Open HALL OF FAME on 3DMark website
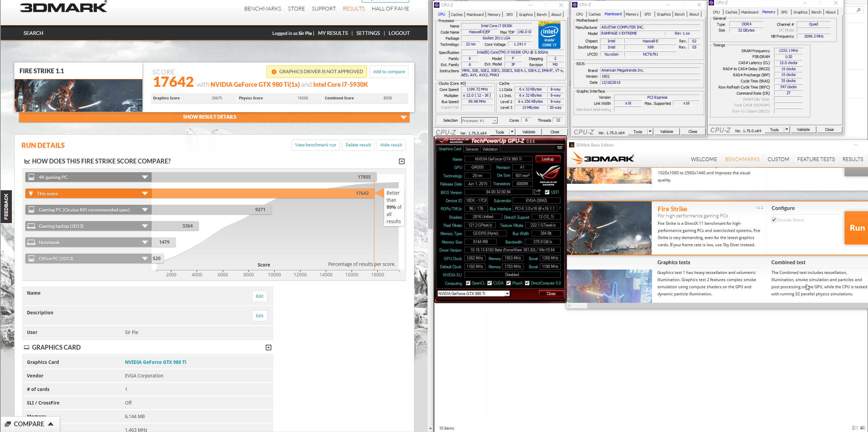 click(x=390, y=9)
